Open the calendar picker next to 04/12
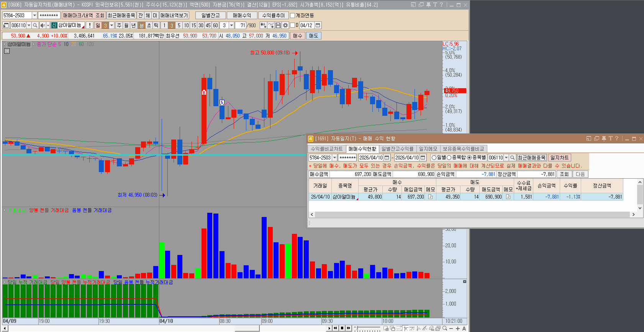This screenshot has width=644, height=332. (x=318, y=25)
